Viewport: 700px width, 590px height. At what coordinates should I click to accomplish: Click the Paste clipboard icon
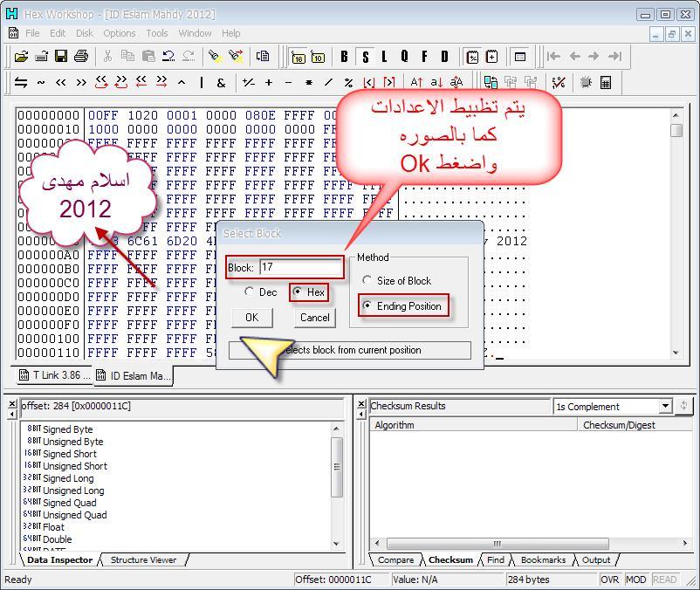(x=148, y=56)
